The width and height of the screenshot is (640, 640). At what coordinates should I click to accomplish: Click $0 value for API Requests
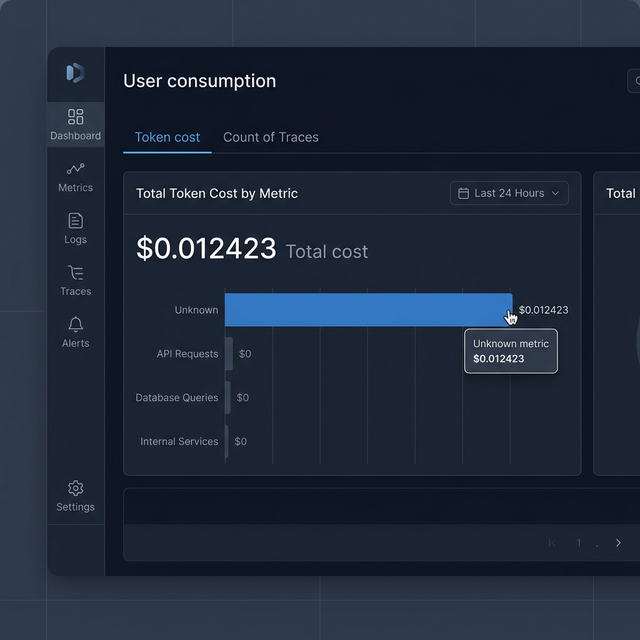[x=245, y=354]
